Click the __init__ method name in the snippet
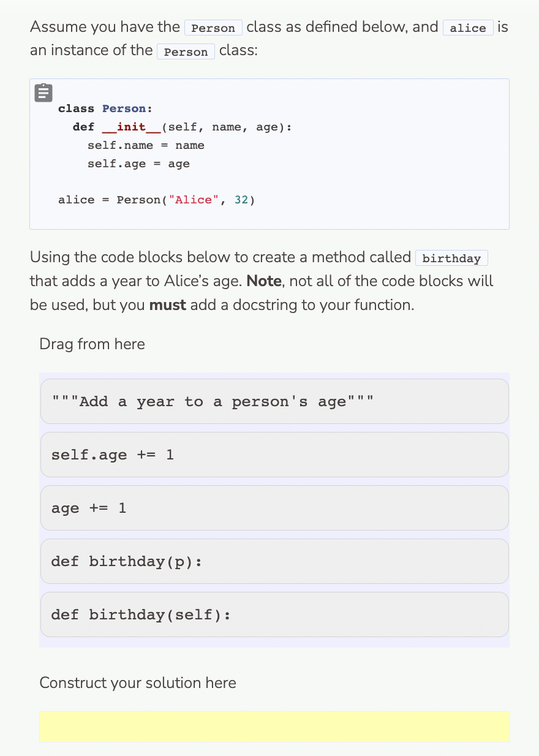 click(x=130, y=127)
